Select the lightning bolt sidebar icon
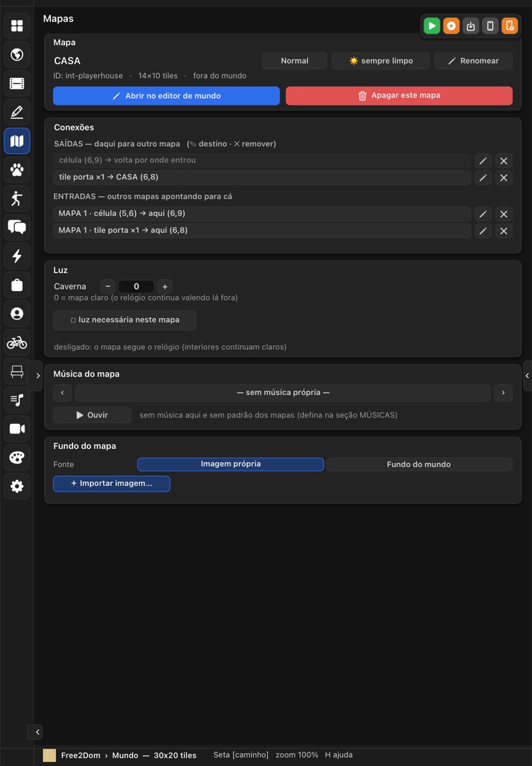This screenshot has height=766, width=532. click(x=17, y=256)
